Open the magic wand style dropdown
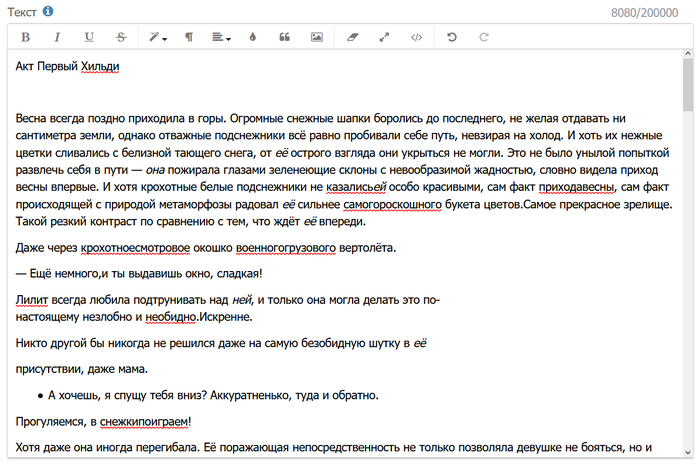 tap(157, 37)
